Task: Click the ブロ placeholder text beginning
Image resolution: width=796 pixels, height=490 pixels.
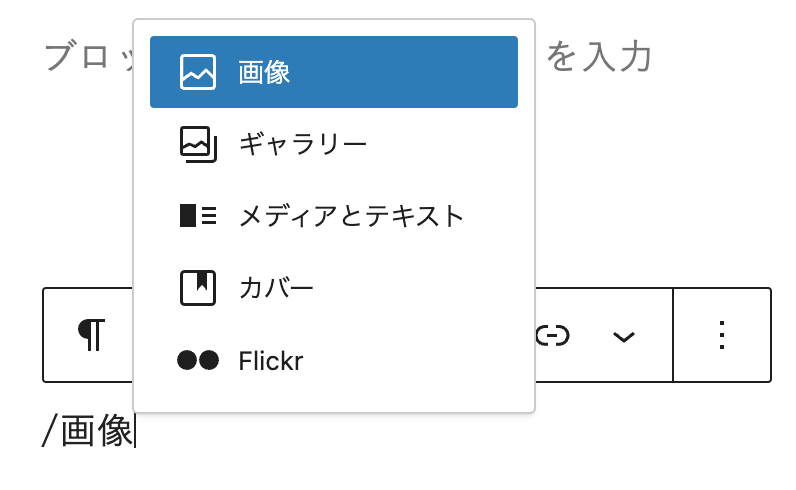Action: coord(77,56)
